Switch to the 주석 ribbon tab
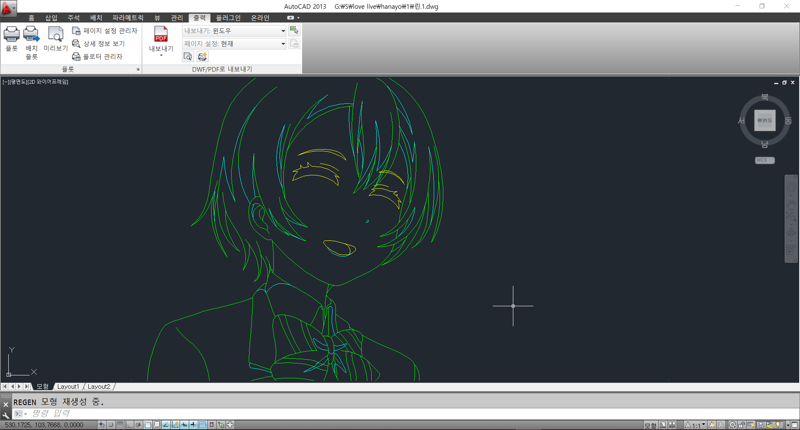The image size is (800, 430). point(73,18)
